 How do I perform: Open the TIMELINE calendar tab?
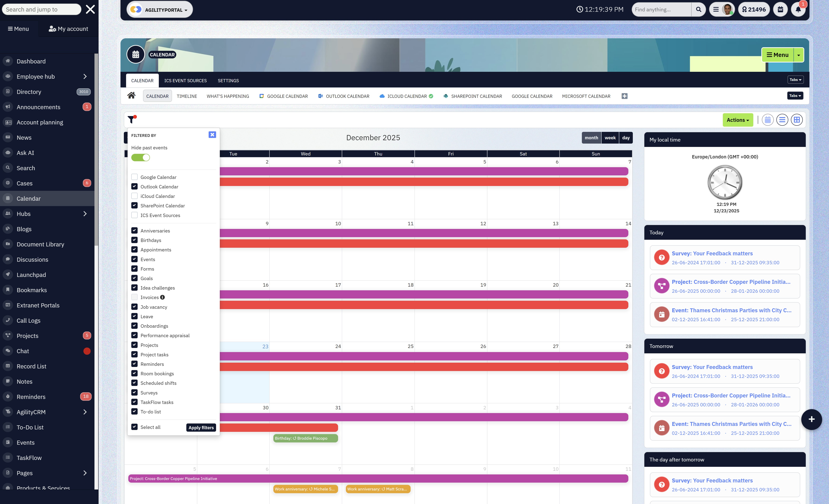tap(187, 96)
